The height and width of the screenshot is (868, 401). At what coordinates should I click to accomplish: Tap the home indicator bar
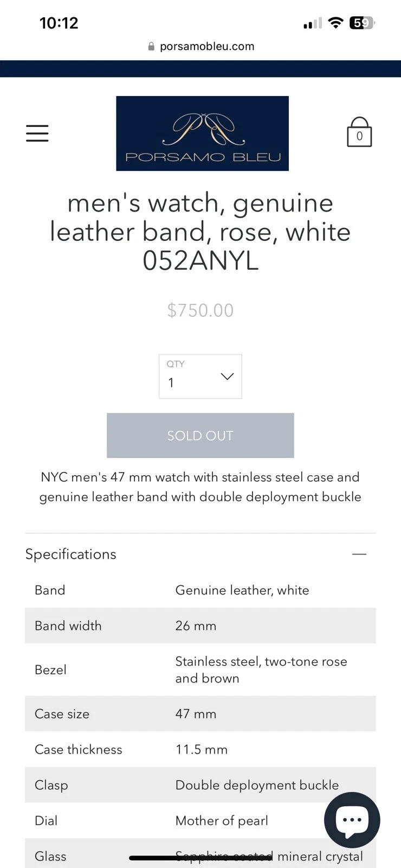(x=200, y=858)
